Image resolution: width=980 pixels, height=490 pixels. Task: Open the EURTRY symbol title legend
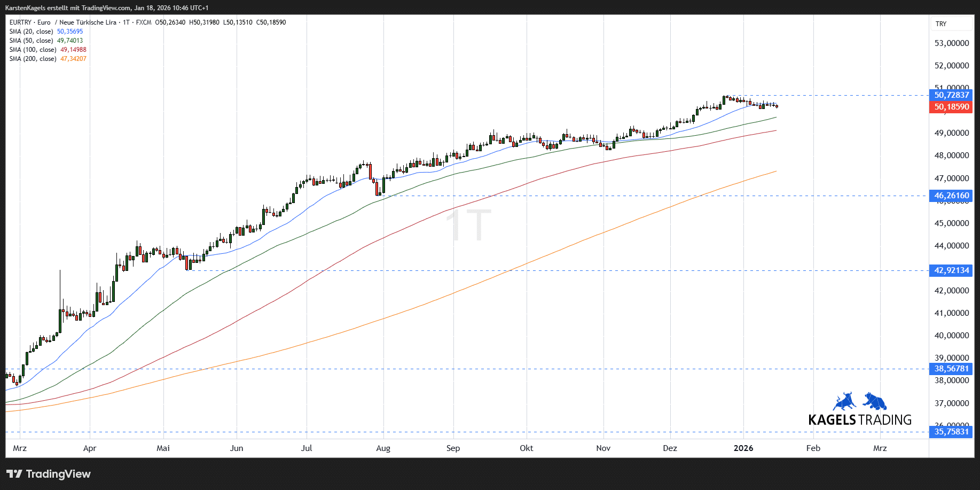pyautogui.click(x=62, y=22)
